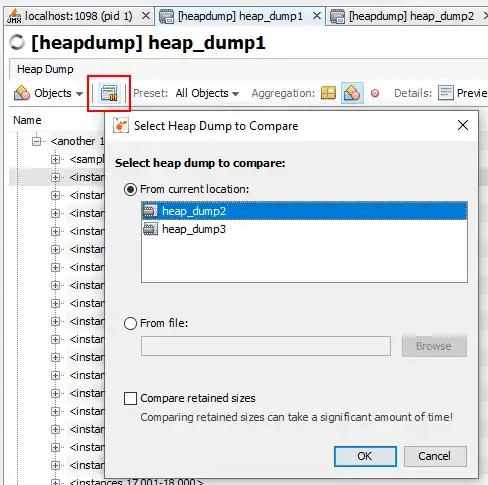Click the Heap Dump section label

pyautogui.click(x=45, y=69)
